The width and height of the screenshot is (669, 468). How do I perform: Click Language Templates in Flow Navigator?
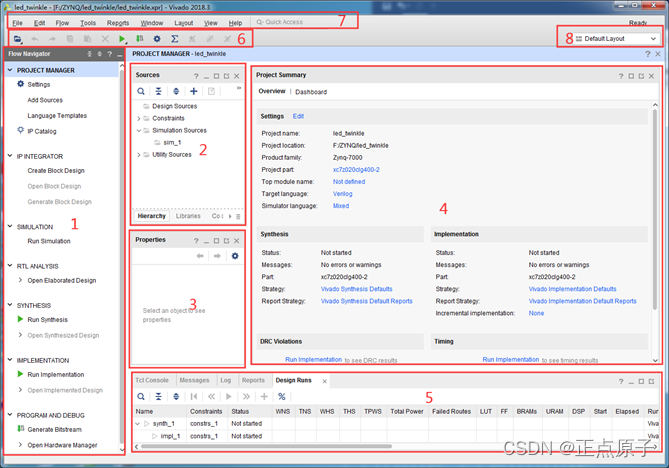tap(57, 116)
